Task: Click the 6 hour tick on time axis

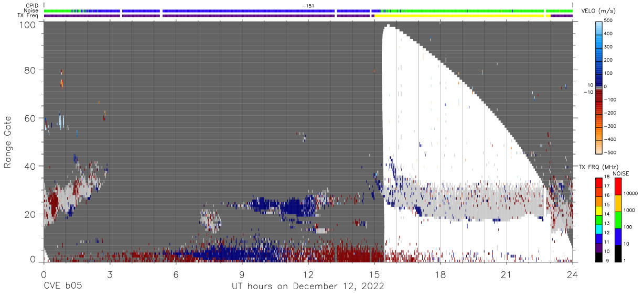Action: (176, 275)
